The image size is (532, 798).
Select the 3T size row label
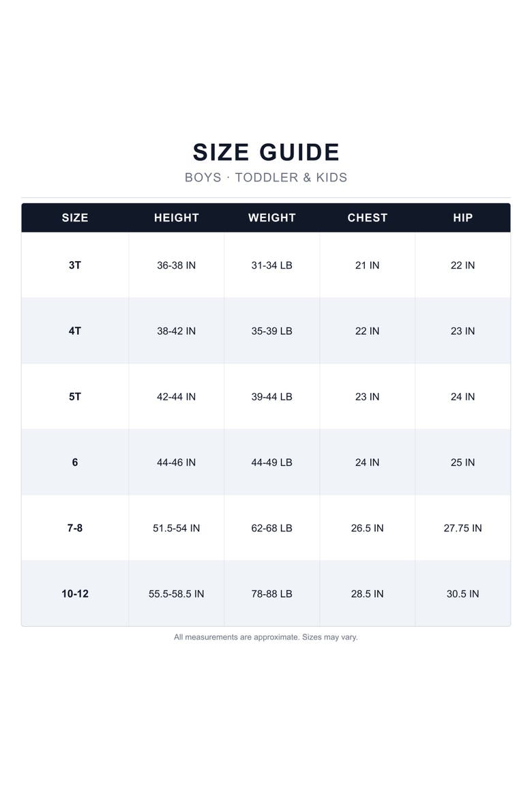(75, 265)
